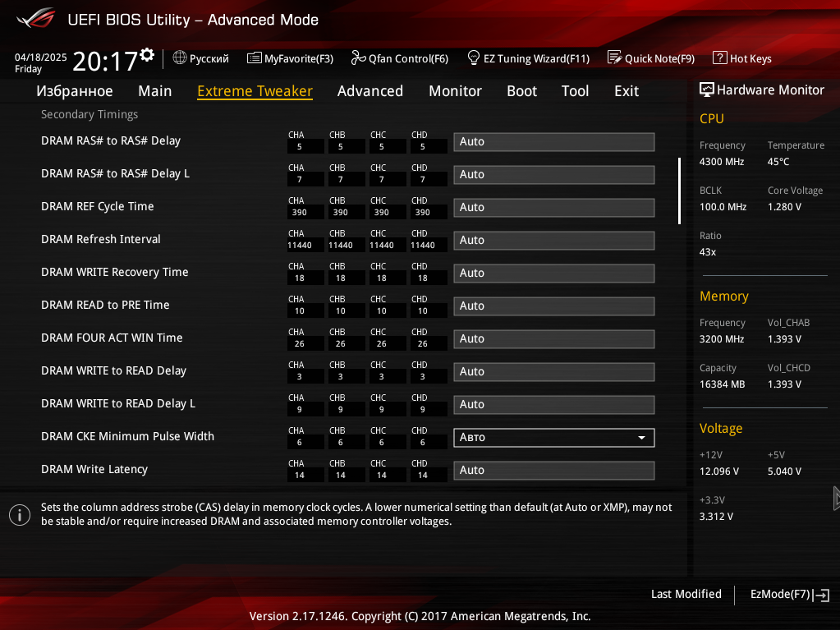Select DRAM READ to PRE Time field
Image resolution: width=840 pixels, height=630 pixels.
click(x=554, y=306)
